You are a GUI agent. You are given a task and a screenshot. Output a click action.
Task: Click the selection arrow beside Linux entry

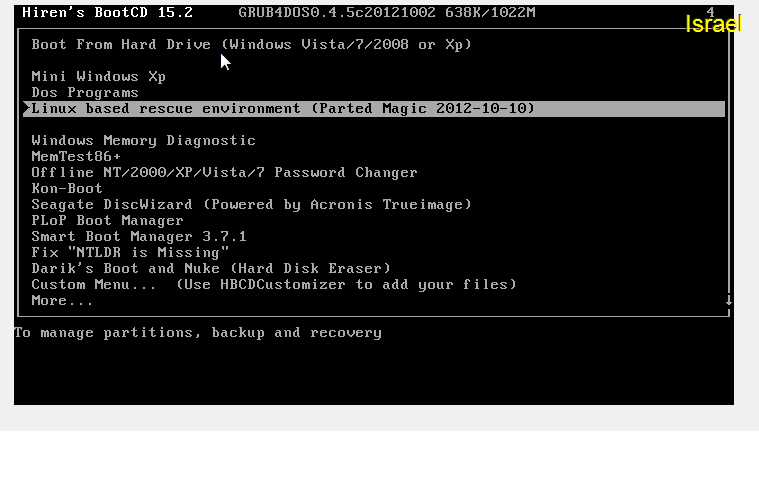(x=27, y=108)
